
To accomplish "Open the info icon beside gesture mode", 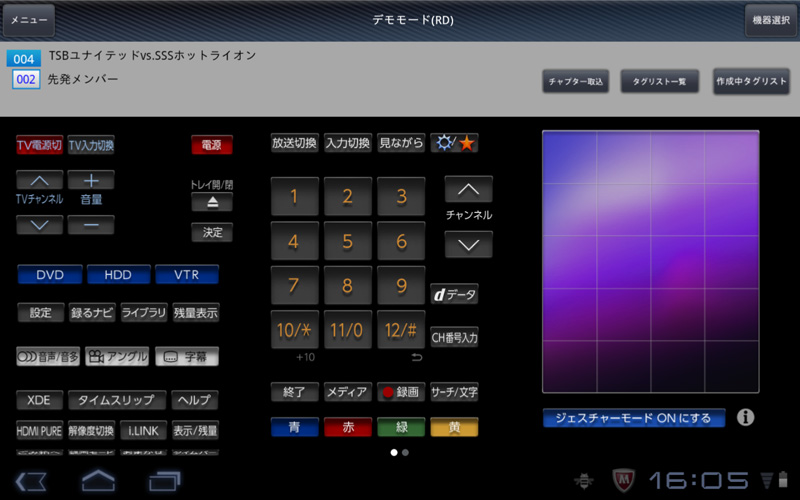I will pos(745,418).
